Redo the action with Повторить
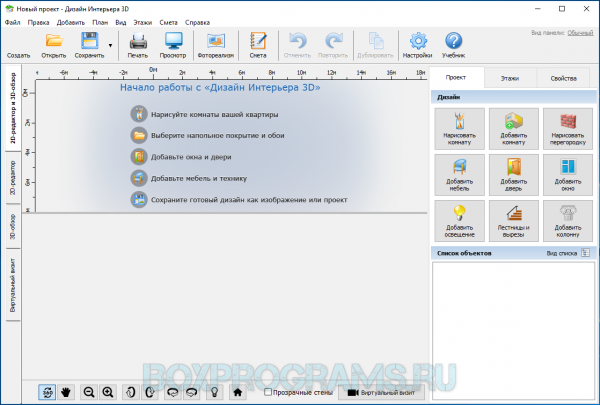This screenshot has width=600, height=405. (333, 45)
